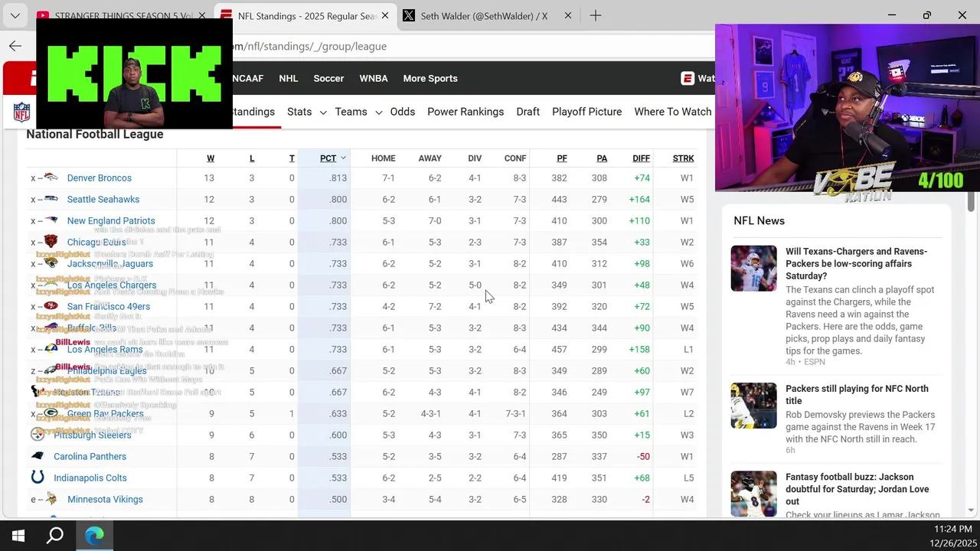980x551 pixels.
Task: Open the NCAAF menu item
Action: pyautogui.click(x=247, y=78)
